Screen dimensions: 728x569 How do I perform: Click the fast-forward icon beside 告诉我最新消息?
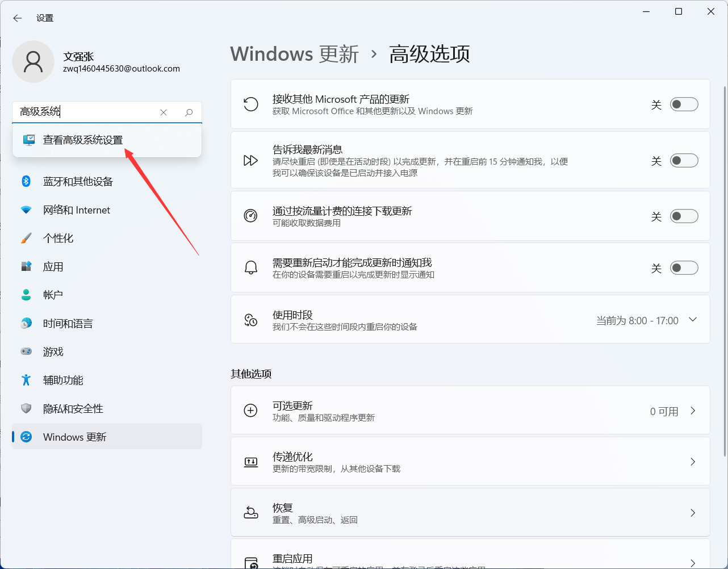pos(250,161)
